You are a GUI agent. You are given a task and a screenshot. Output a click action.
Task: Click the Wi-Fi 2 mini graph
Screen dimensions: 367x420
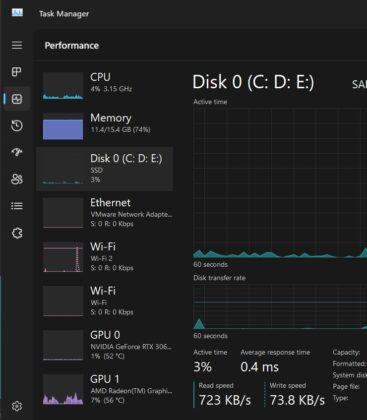coord(63,257)
